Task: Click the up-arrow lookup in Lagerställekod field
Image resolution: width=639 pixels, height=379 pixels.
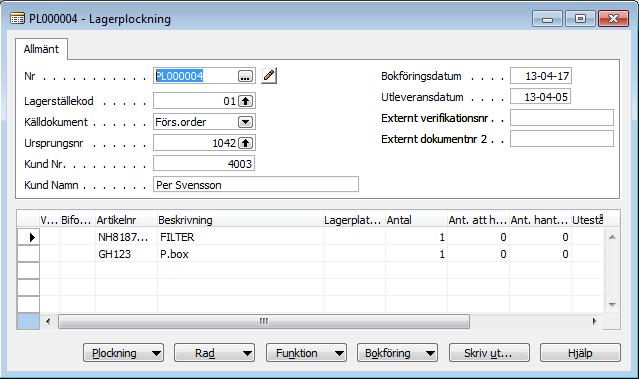Action: pyautogui.click(x=245, y=101)
